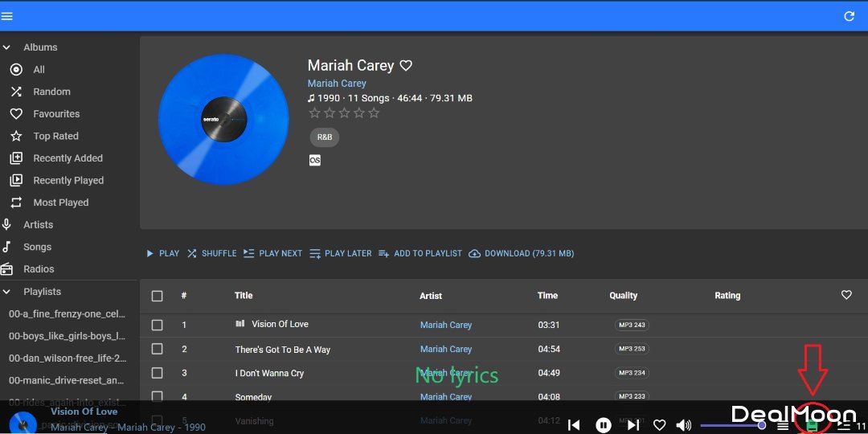Pause the current song
The width and height of the screenshot is (868, 434).
point(603,425)
